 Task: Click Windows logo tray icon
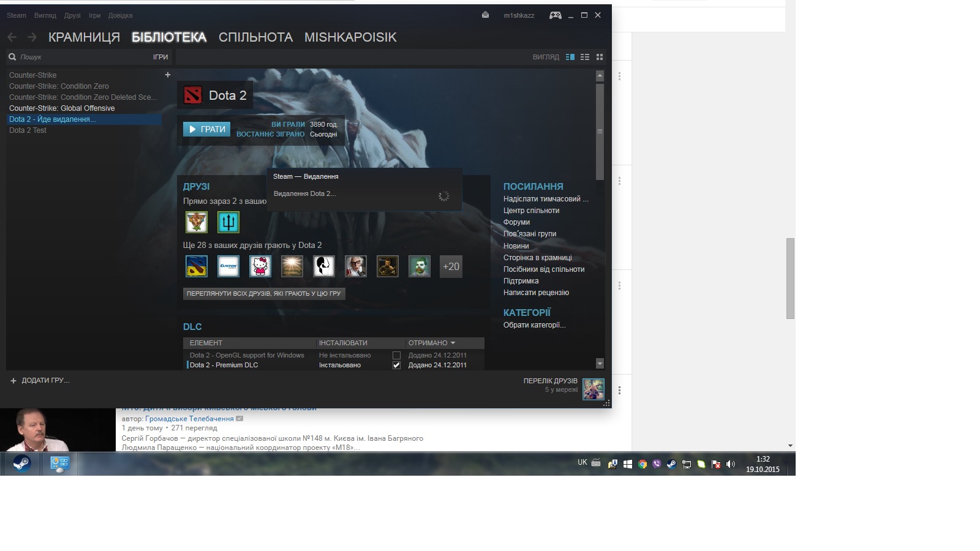(x=627, y=464)
